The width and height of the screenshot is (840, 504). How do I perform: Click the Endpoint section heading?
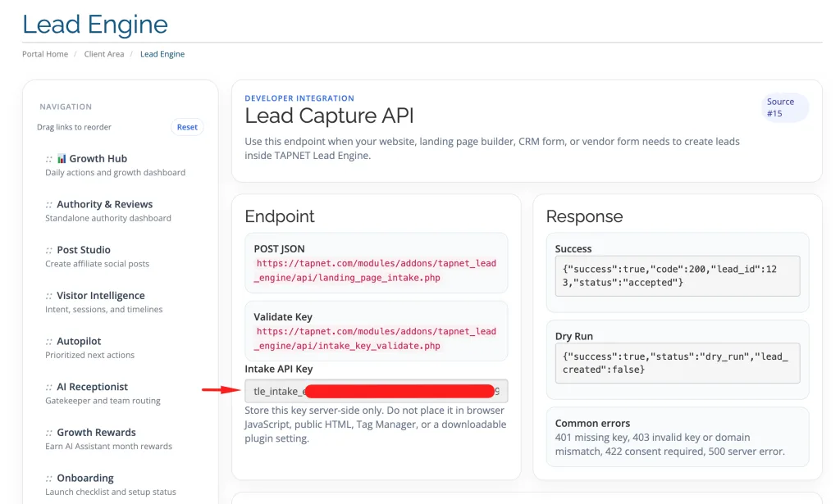click(x=280, y=216)
